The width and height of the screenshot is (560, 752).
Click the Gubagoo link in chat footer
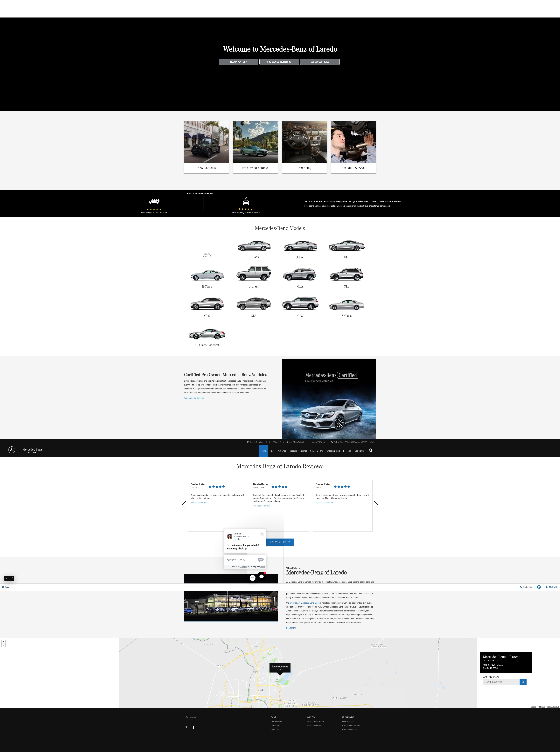click(243, 567)
